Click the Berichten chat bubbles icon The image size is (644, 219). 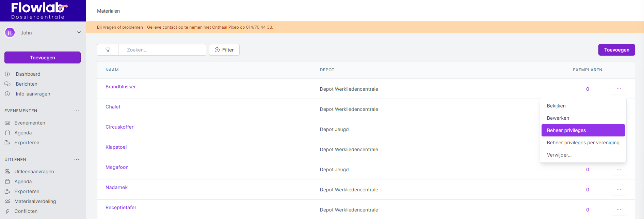7,84
